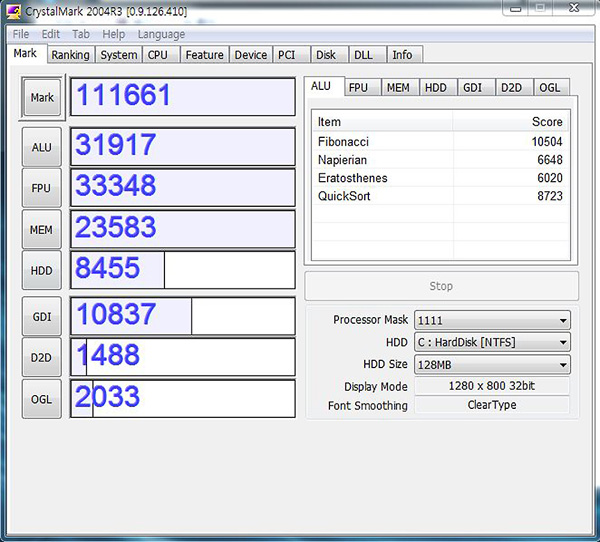
Task: Select the Fibonacci result row
Action: [x=441, y=142]
